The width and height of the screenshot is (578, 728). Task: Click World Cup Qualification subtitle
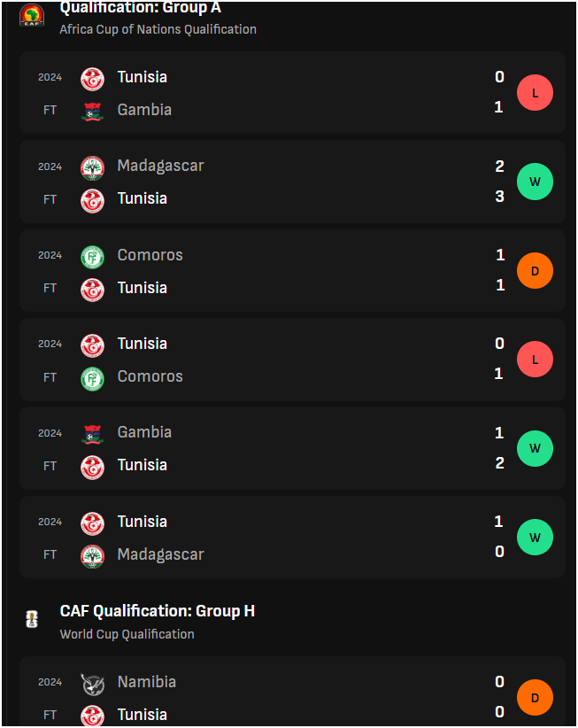(127, 634)
